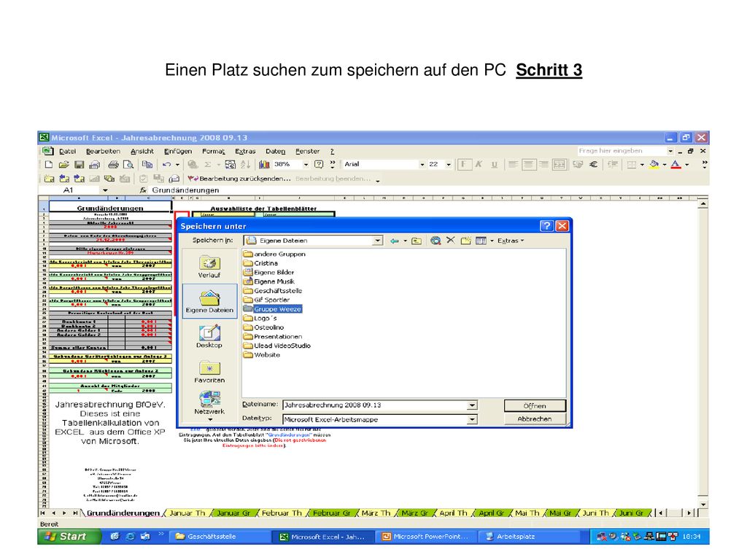
Task: Open the Name Box A1 dropdown arrow
Action: [x=105, y=190]
